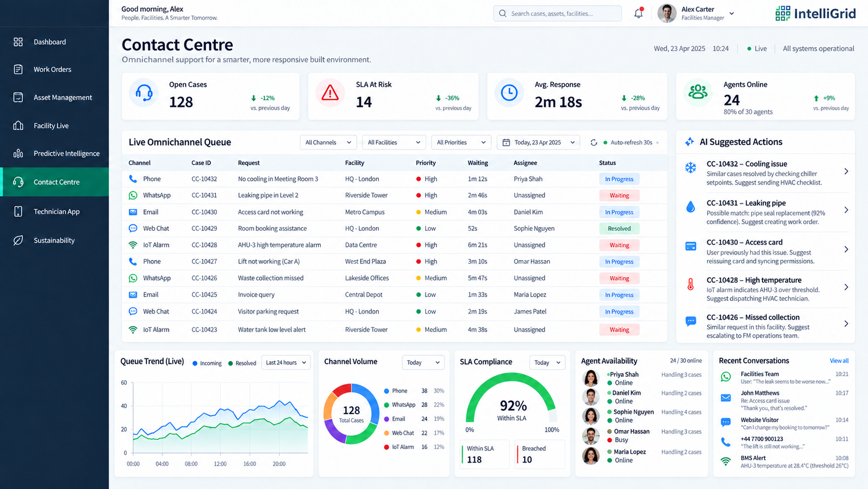Screen dimensions: 868x489
Task: Toggle the Resolved series legend in Queue Trend
Action: 242,363
